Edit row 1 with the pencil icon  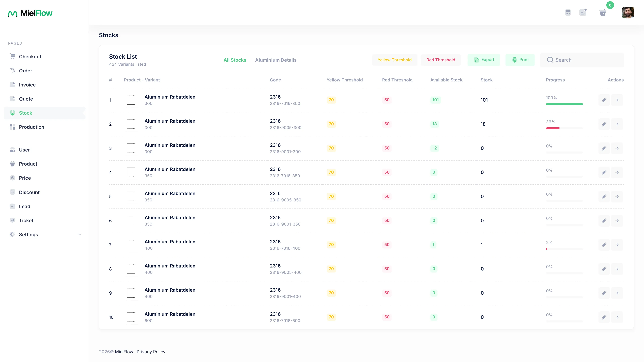[x=604, y=100]
